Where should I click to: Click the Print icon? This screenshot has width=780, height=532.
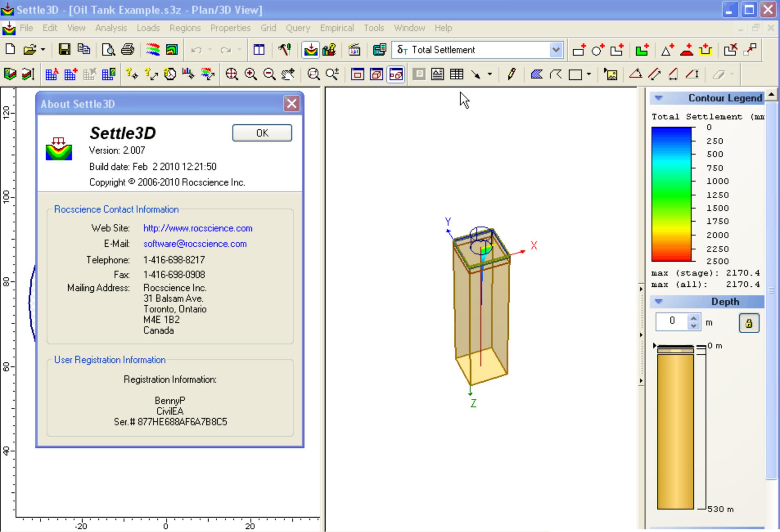click(128, 50)
